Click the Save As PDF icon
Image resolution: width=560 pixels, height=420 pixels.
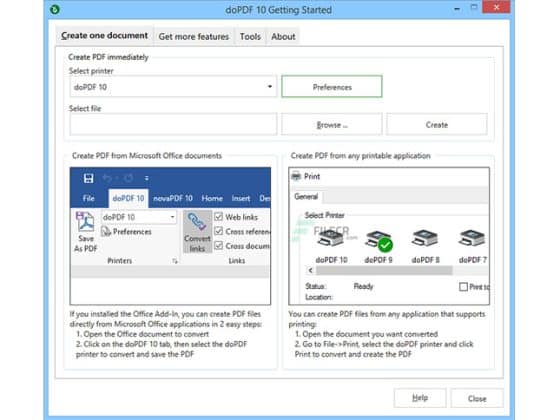point(85,221)
